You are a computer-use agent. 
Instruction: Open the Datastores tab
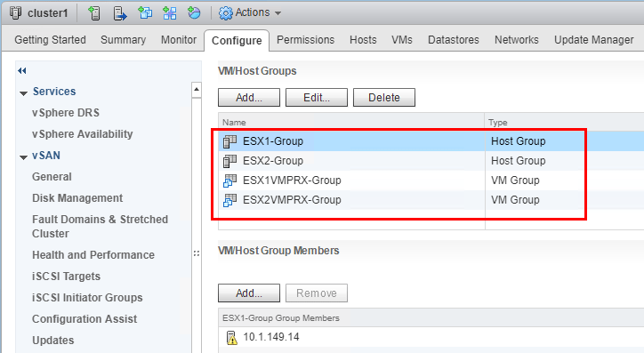coord(454,40)
